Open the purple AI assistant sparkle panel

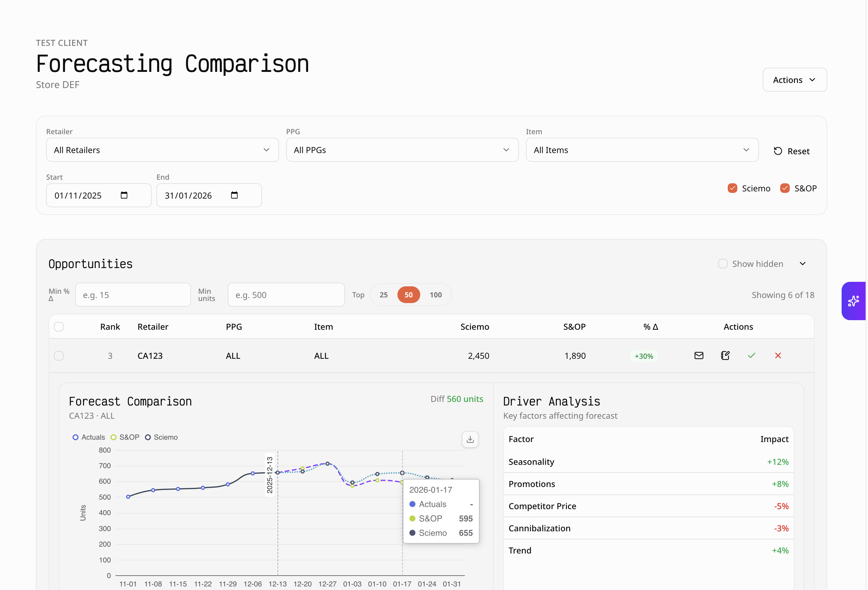pyautogui.click(x=853, y=301)
